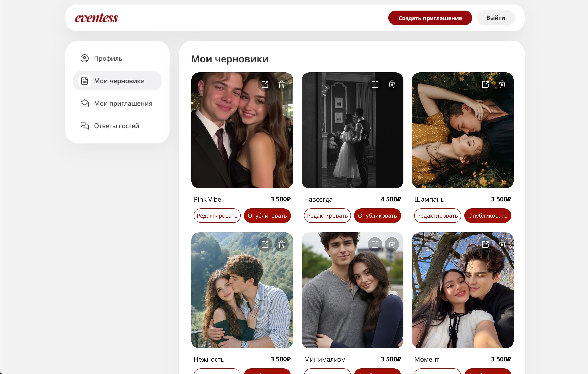Click Опубликовать under Навсегда

[377, 216]
